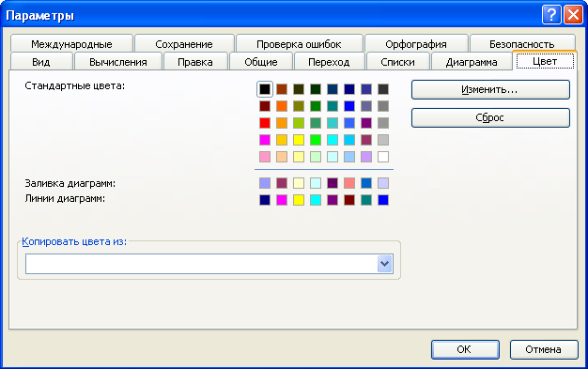Viewport: 588px width, 369px height.
Task: Pick the pastel peach tan standard swatch
Action: tap(282, 157)
